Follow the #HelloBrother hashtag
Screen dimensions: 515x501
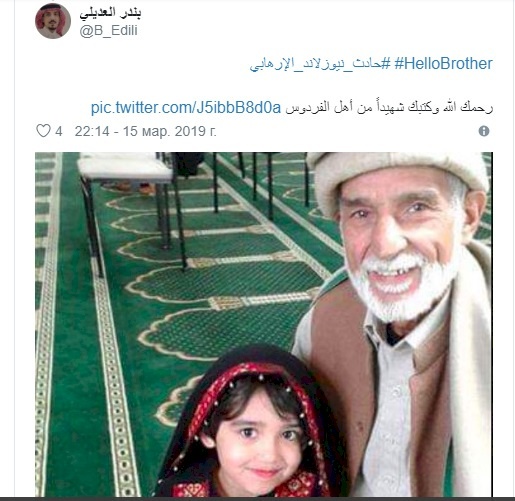click(443, 64)
